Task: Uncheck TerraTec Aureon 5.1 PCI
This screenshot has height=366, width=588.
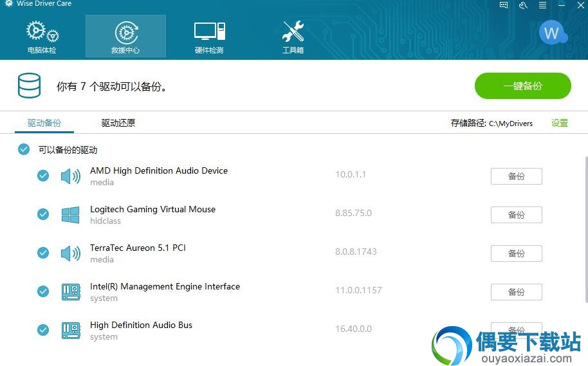Action: [43, 253]
